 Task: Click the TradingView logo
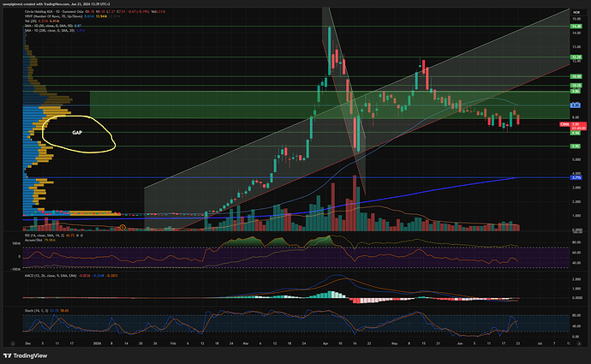(x=25, y=355)
